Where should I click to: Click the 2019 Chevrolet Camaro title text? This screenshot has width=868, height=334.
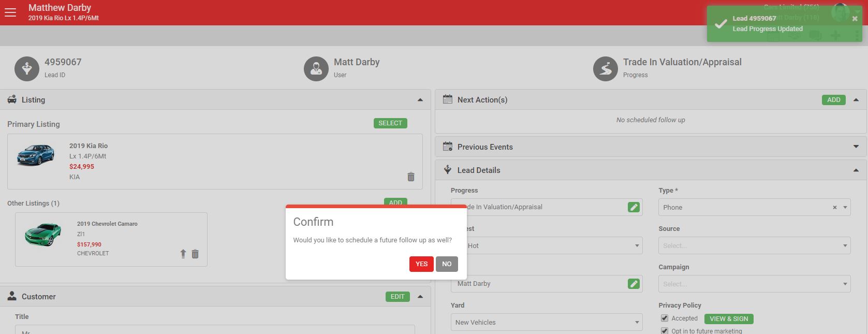point(107,224)
